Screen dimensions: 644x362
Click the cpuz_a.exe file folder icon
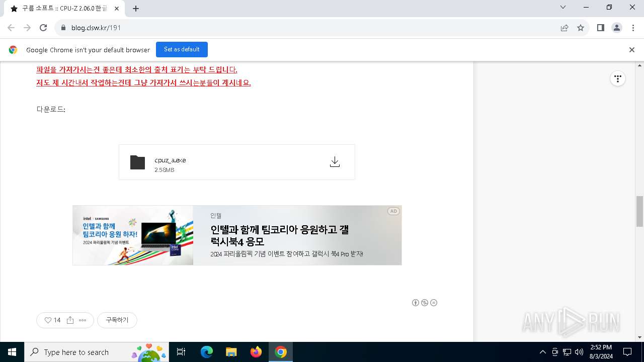[x=137, y=162]
